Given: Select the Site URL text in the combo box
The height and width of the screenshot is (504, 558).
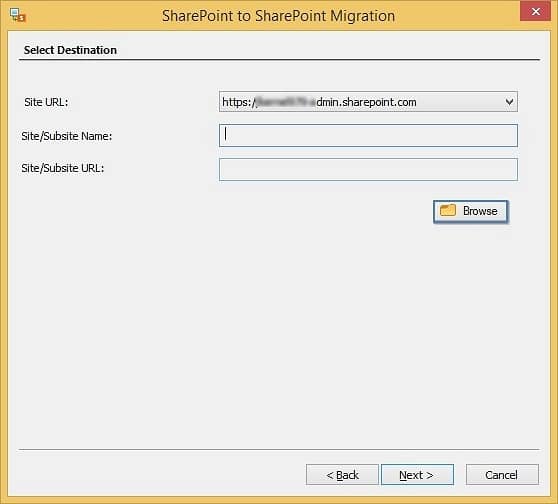Looking at the screenshot, I should coord(319,102).
